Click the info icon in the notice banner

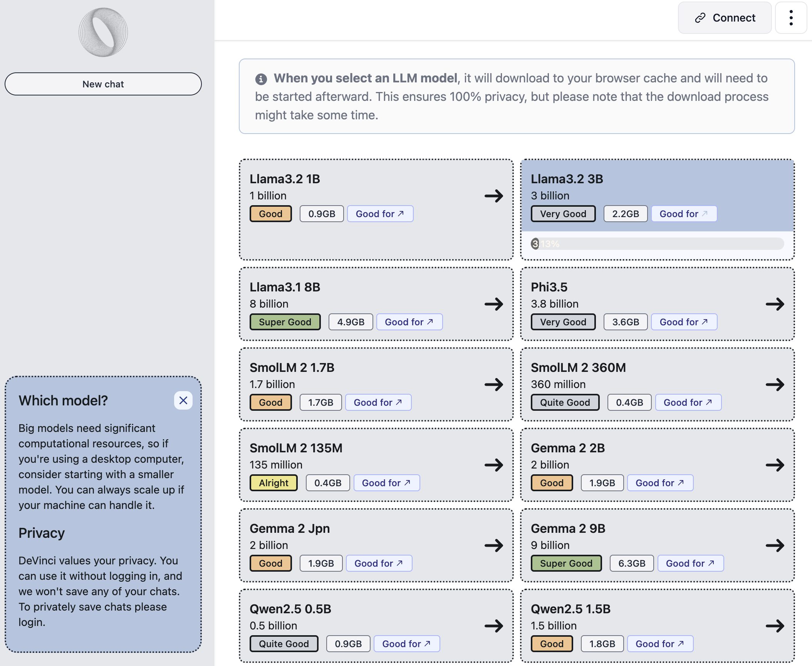pyautogui.click(x=261, y=79)
